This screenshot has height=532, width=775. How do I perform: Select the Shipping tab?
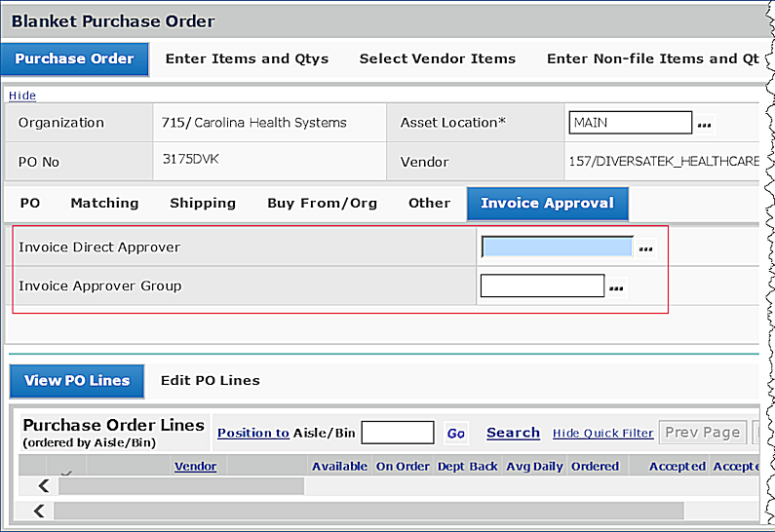[x=203, y=204]
